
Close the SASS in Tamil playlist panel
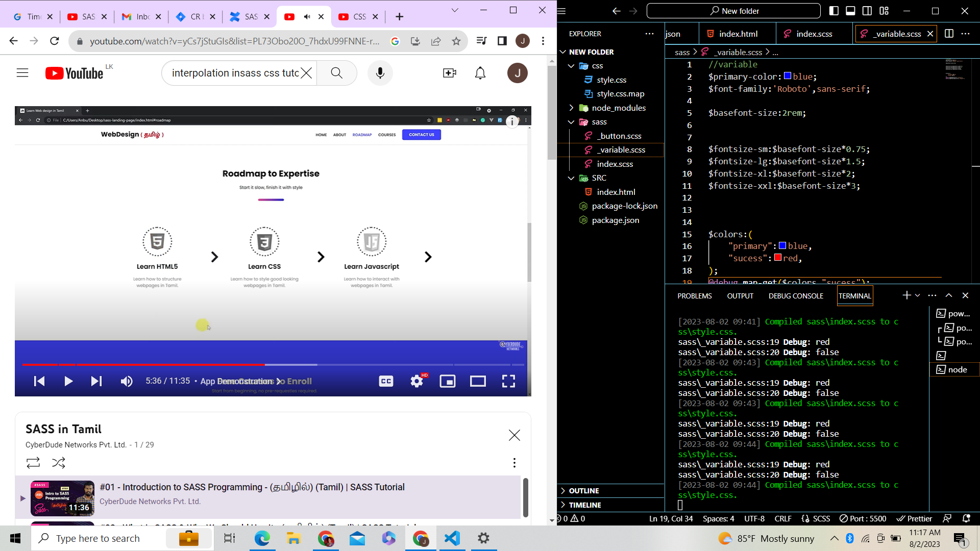(x=514, y=435)
